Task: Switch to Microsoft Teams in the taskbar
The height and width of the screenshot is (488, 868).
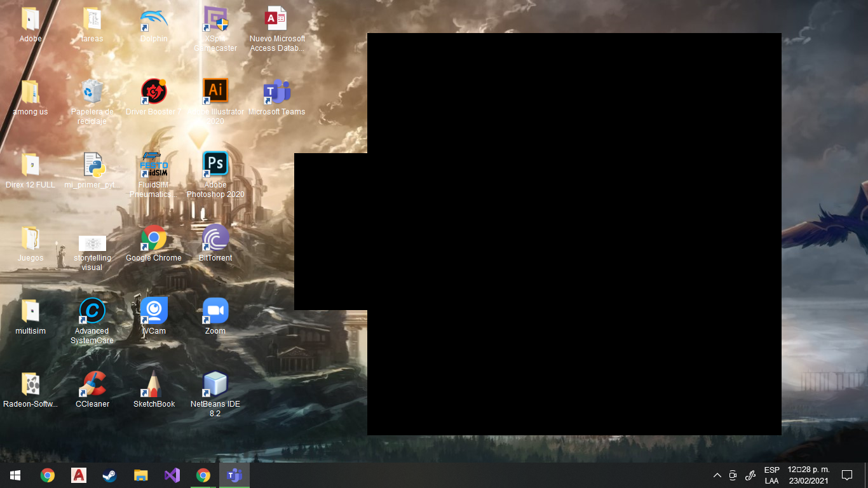Action: 234,475
